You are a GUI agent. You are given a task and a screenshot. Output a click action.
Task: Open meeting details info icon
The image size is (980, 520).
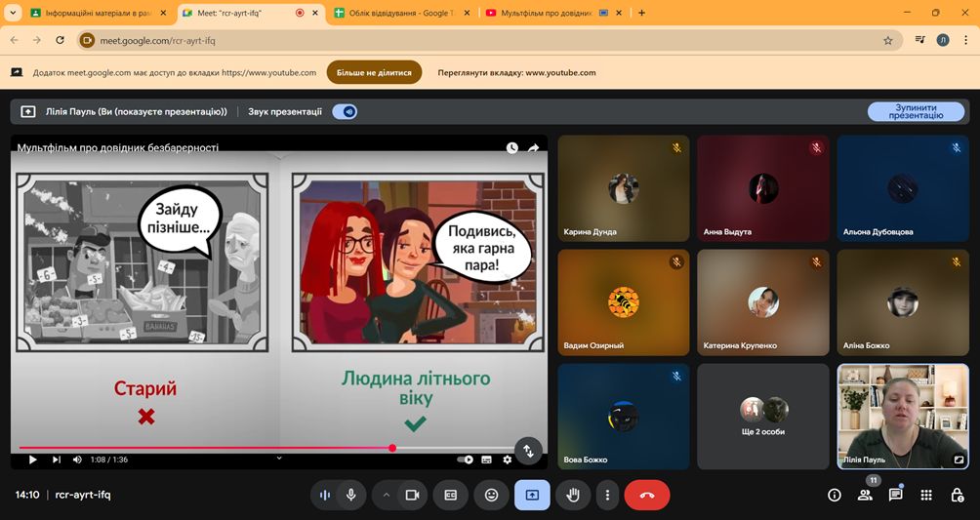tap(834, 495)
